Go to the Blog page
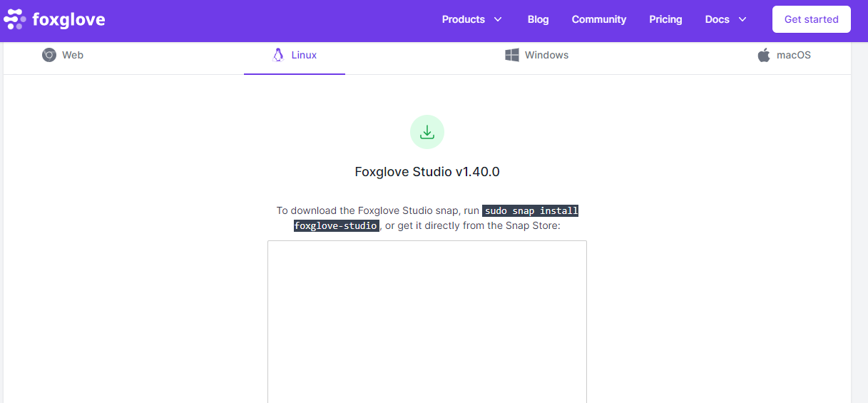Screen dimensions: 868x403 point(538,19)
